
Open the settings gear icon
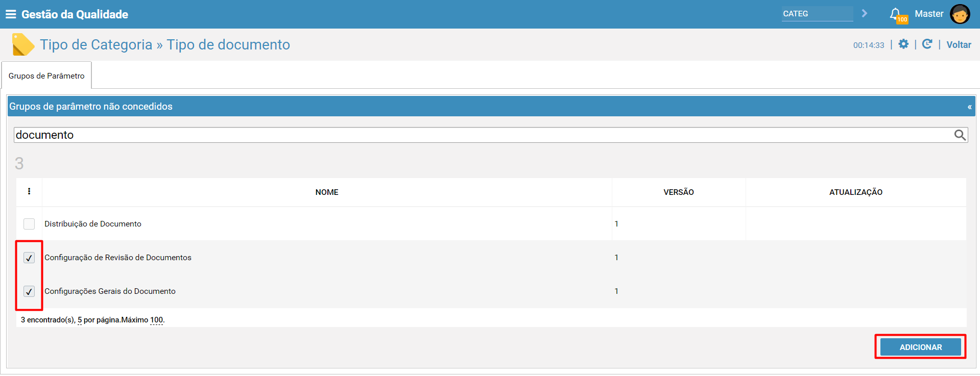pyautogui.click(x=903, y=44)
